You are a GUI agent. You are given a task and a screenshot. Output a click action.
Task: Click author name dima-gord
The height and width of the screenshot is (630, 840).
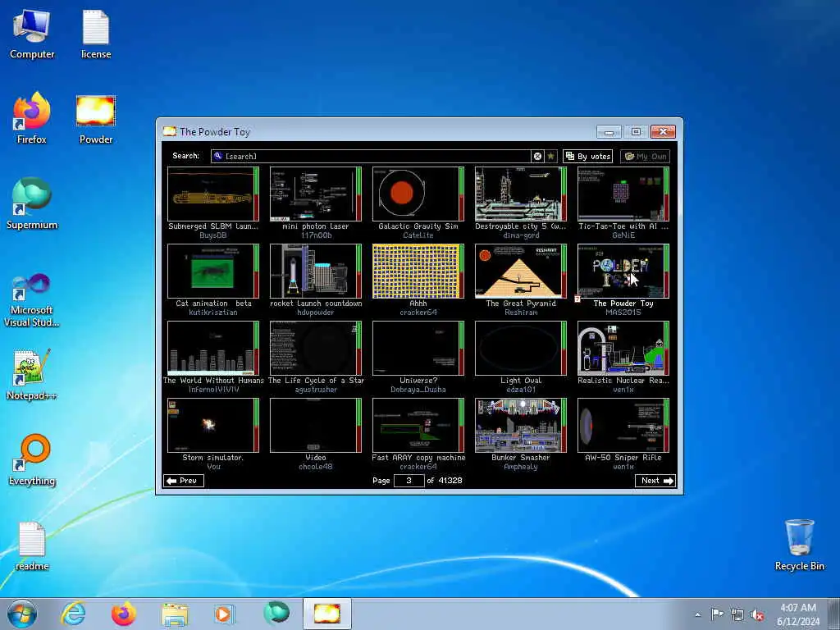coord(521,235)
